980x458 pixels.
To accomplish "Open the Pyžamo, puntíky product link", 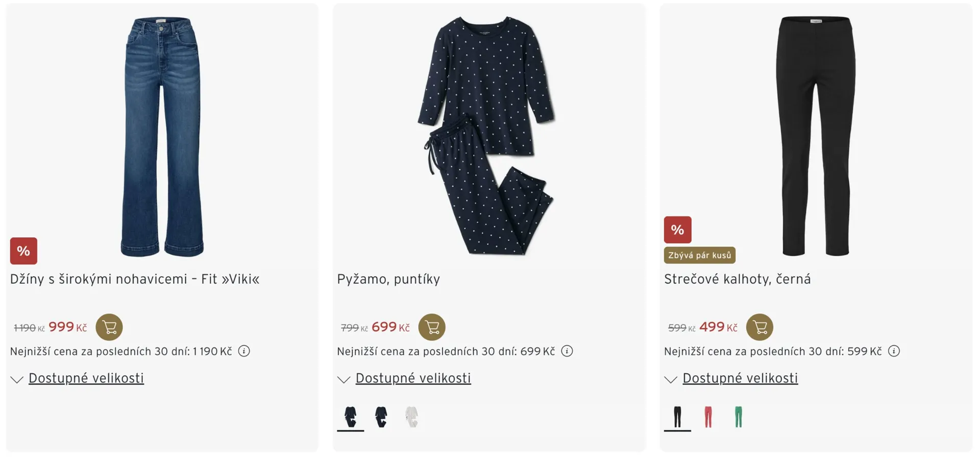I will click(x=388, y=279).
